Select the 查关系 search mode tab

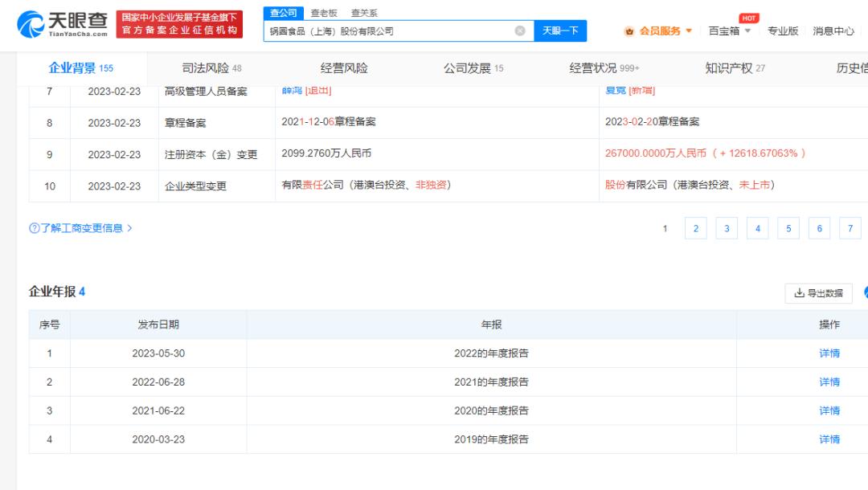point(364,13)
